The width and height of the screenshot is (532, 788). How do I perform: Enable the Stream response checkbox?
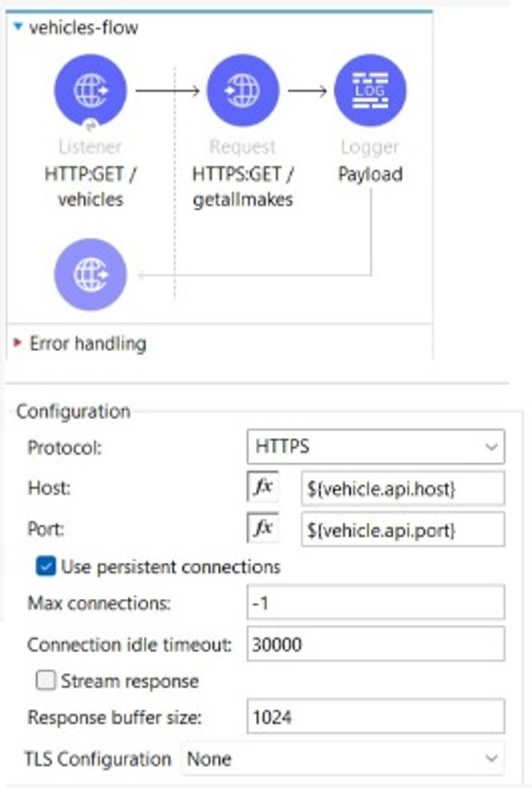tap(45, 681)
